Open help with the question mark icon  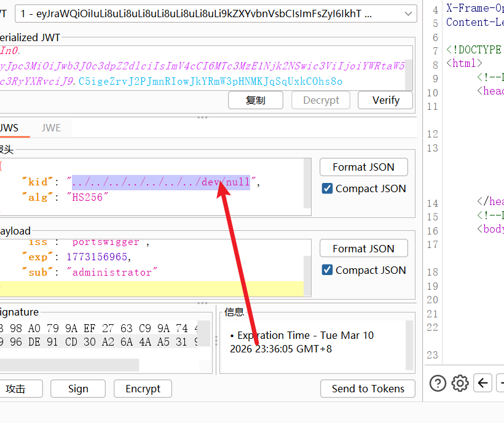tap(438, 383)
